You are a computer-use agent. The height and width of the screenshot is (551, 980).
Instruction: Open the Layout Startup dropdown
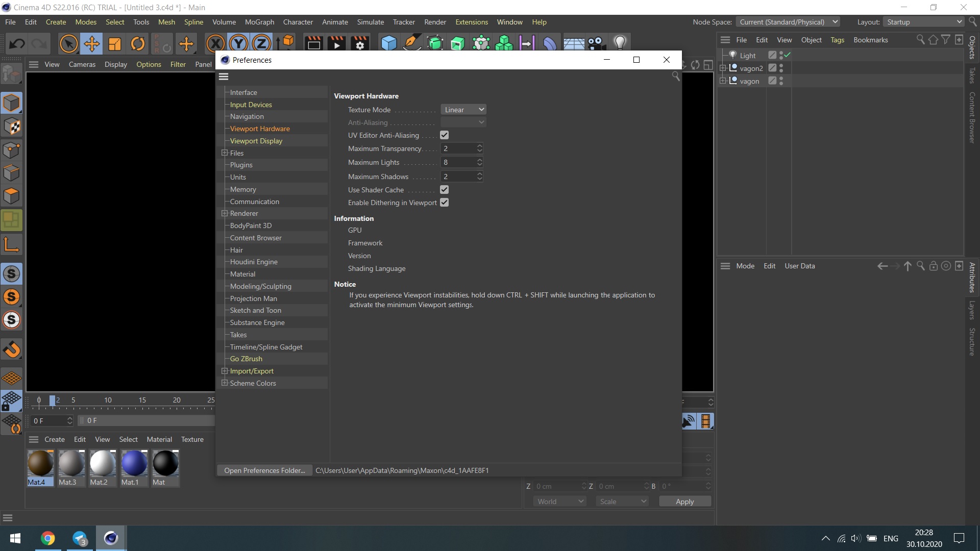[924, 22]
